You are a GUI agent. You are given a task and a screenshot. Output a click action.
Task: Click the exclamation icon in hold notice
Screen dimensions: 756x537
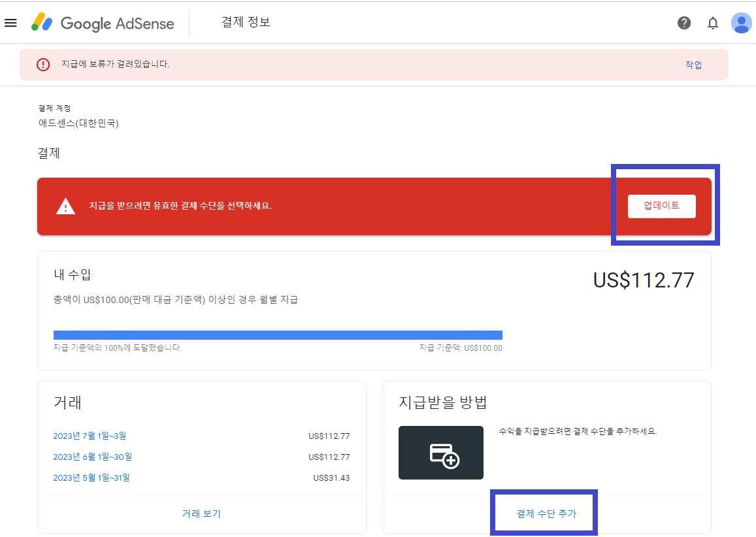point(44,65)
